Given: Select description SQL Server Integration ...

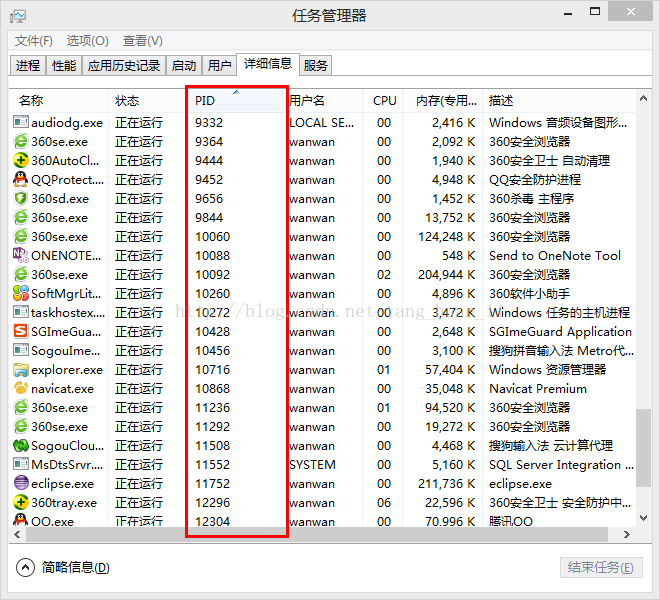Looking at the screenshot, I should 561,464.
